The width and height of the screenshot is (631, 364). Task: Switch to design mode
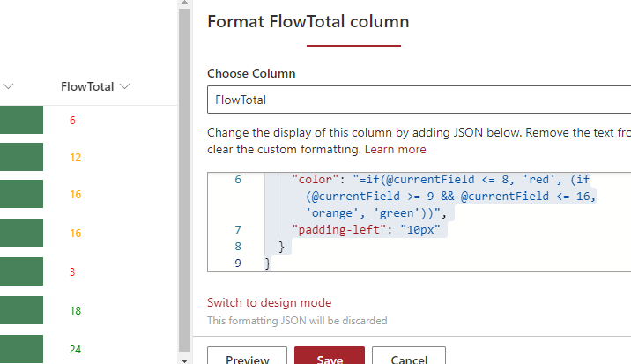(269, 302)
